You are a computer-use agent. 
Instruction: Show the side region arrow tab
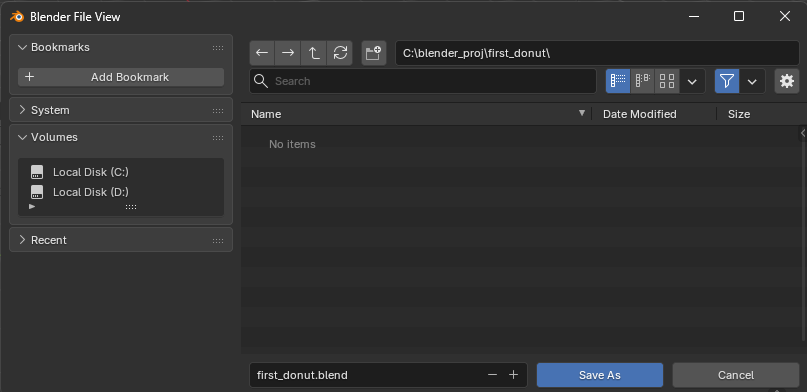coord(803,133)
